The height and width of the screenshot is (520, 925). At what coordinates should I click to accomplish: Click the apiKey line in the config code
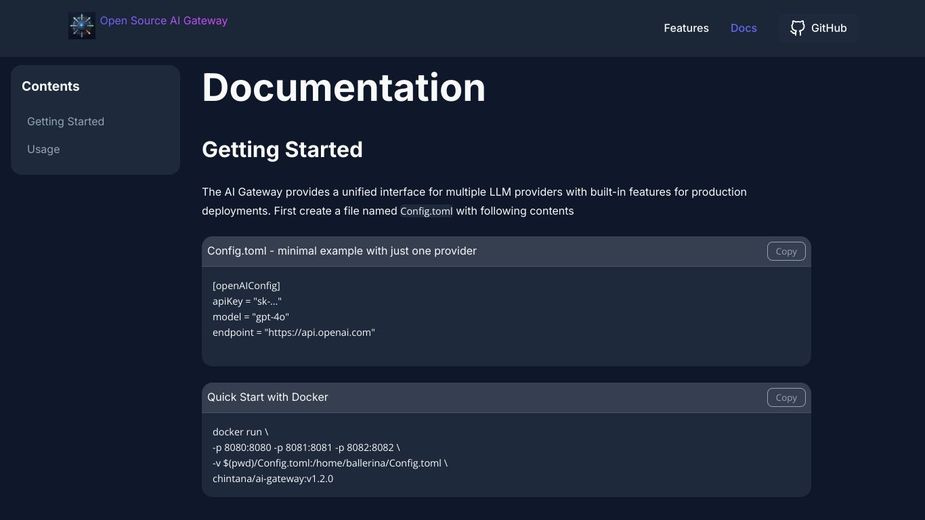click(247, 301)
